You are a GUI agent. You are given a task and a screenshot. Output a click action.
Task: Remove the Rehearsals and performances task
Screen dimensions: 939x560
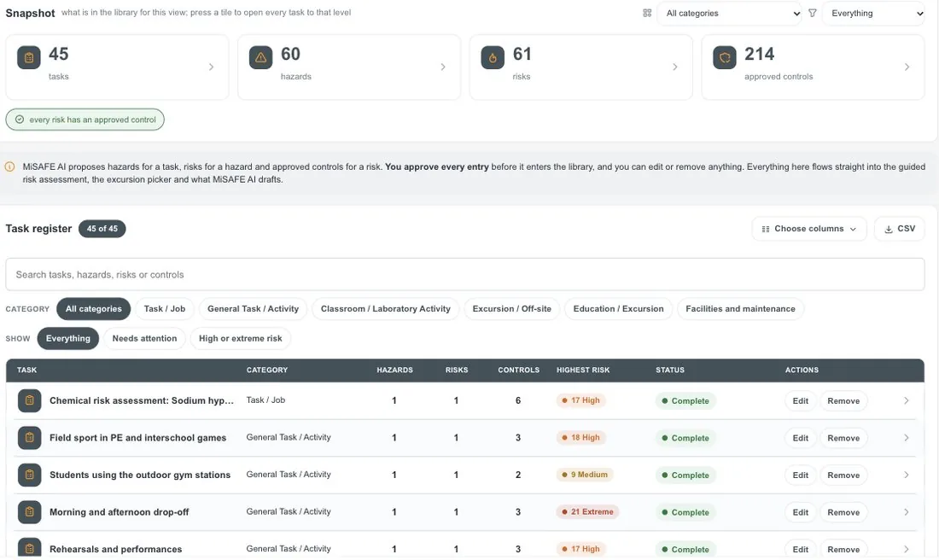coord(843,549)
